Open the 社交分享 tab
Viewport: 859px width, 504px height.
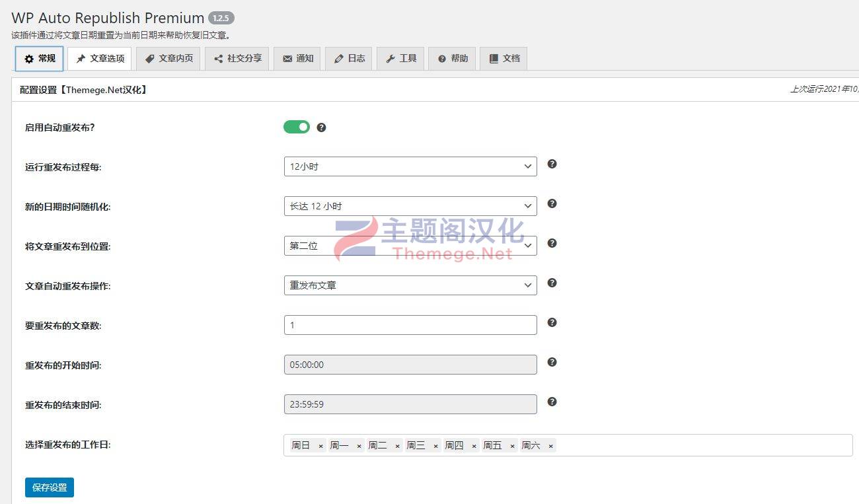click(237, 59)
